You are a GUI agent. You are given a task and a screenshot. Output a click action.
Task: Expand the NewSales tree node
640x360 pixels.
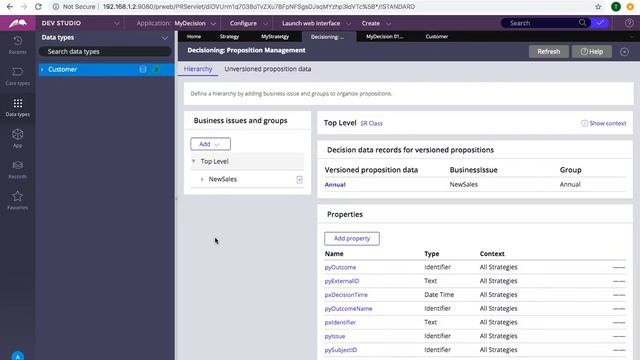pyautogui.click(x=202, y=179)
